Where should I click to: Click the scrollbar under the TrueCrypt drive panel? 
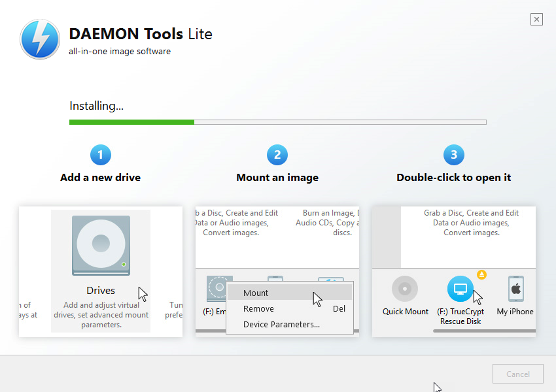coord(484,331)
